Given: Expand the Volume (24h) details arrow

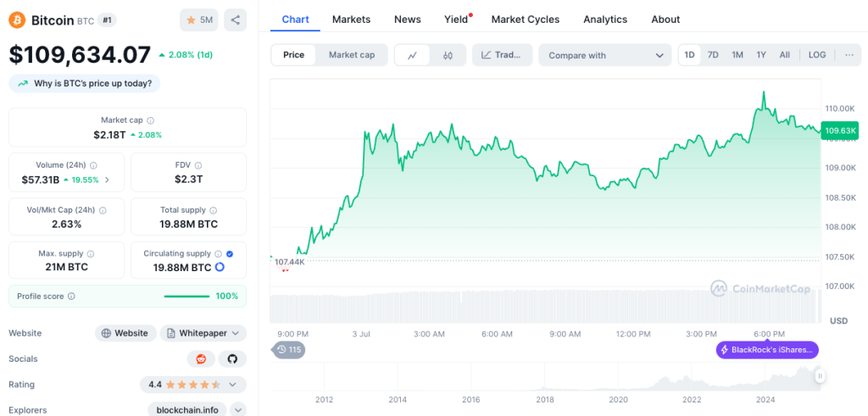Looking at the screenshot, I should pos(107,180).
